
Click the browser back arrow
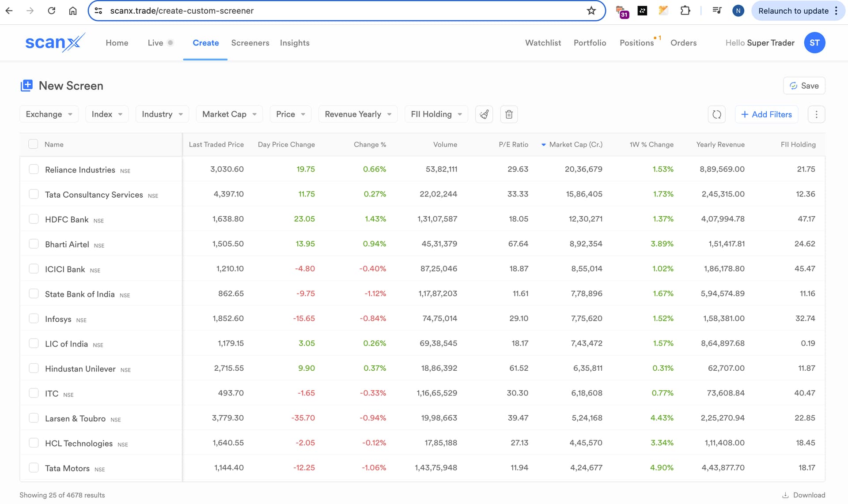pos(9,11)
